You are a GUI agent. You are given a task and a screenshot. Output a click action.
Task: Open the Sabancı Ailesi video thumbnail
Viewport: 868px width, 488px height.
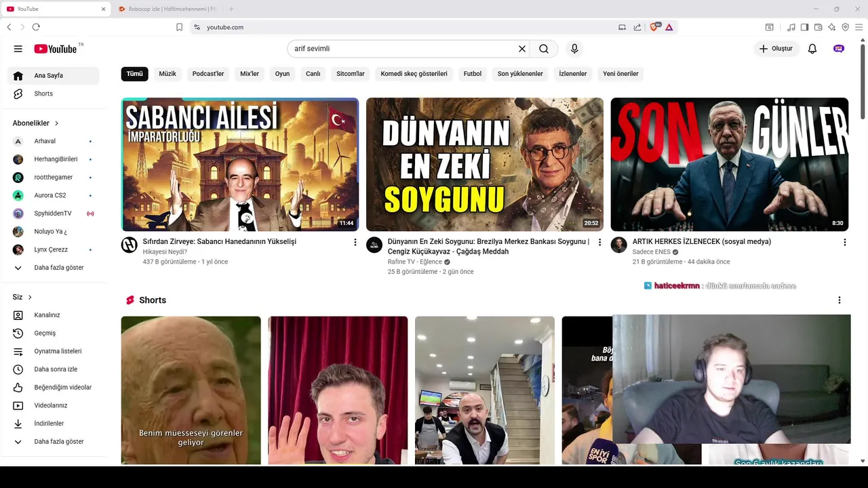coord(240,165)
